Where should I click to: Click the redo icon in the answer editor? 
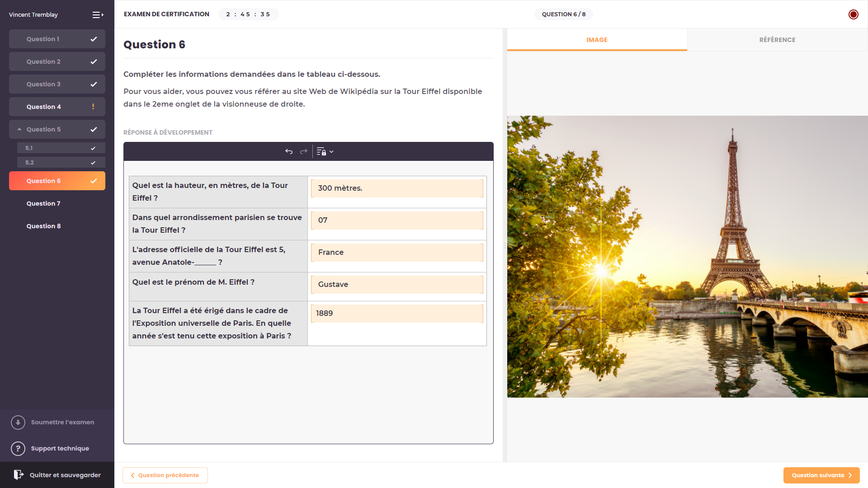(303, 151)
